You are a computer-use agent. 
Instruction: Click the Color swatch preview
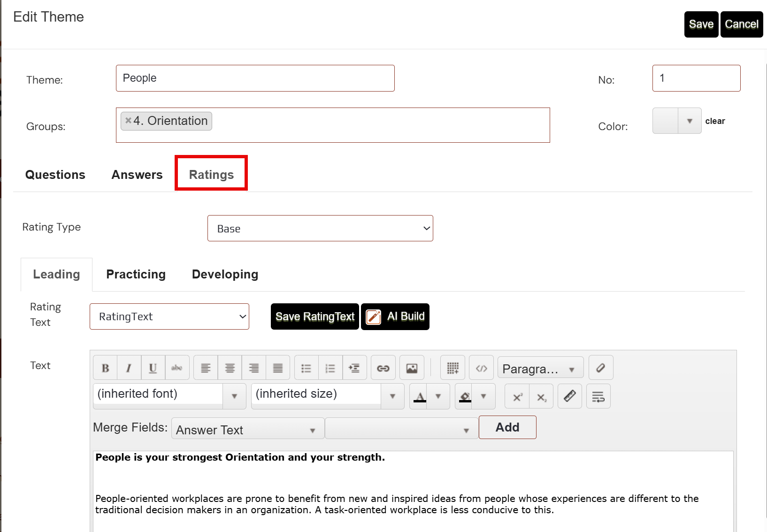coord(666,121)
